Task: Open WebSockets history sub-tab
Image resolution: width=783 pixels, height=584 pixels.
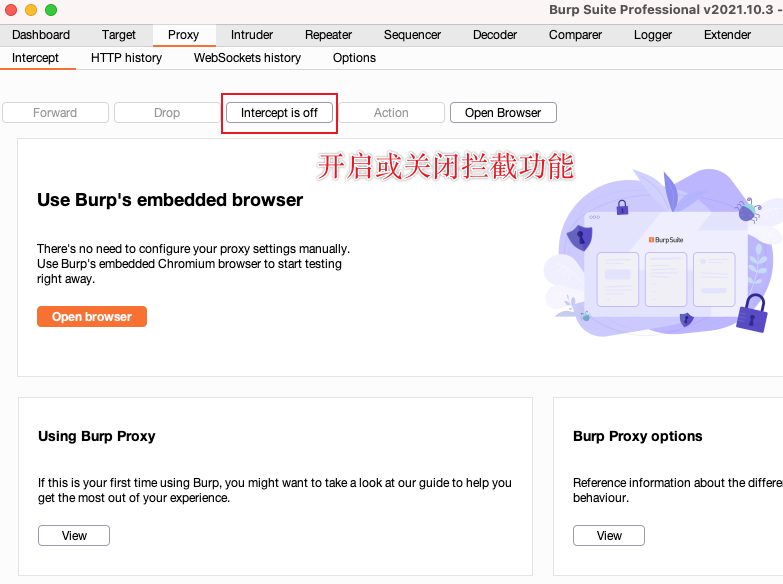Action: click(247, 58)
